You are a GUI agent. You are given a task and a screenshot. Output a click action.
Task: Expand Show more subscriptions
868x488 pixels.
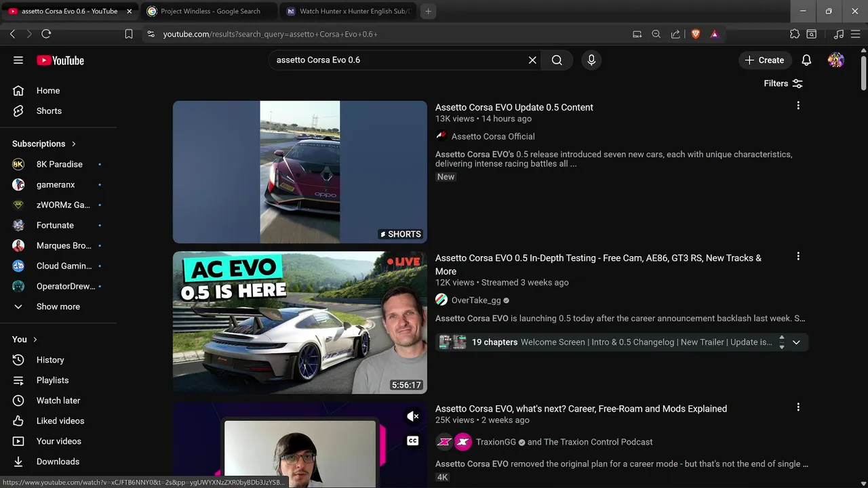click(58, 306)
